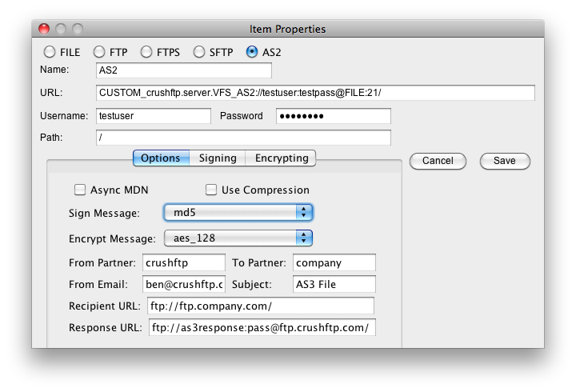Click the Cancel button

click(x=438, y=161)
